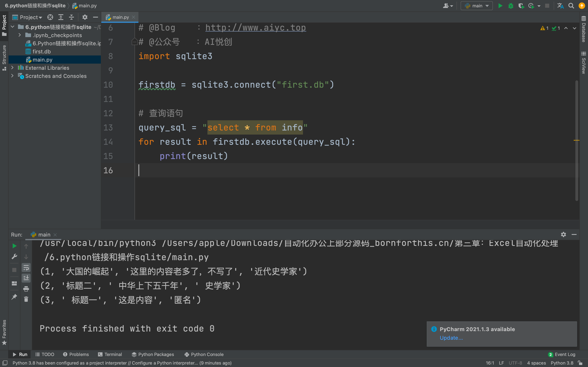
Task: Expand Scratches and Consoles node
Action: pyautogui.click(x=12, y=76)
